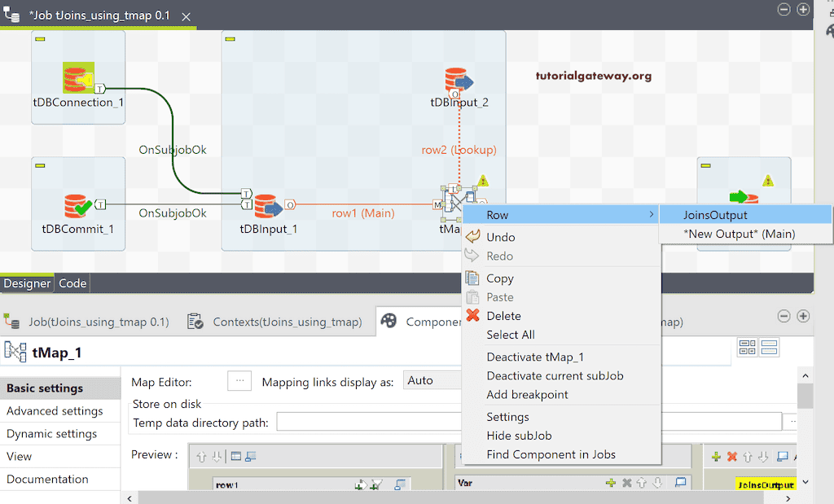Viewport: 834px width, 504px height.
Task: Select the tDBCommit_1 component icon
Action: pyautogui.click(x=78, y=205)
